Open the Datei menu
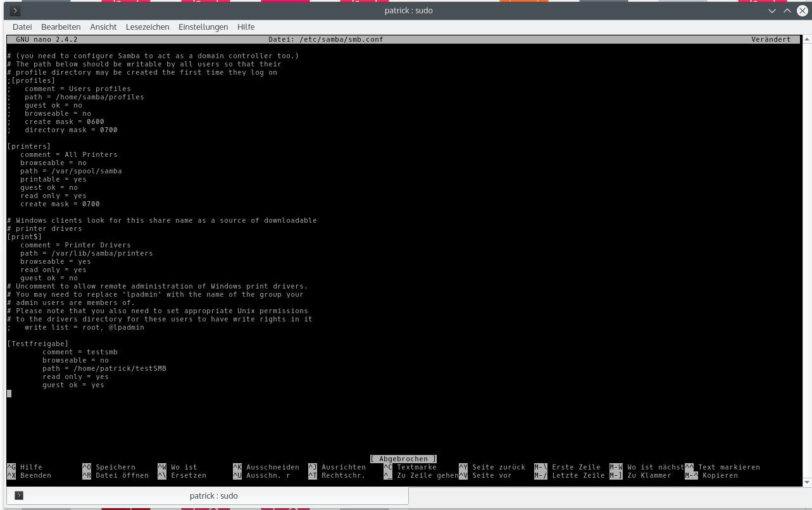This screenshot has height=510, width=812. pos(22,27)
